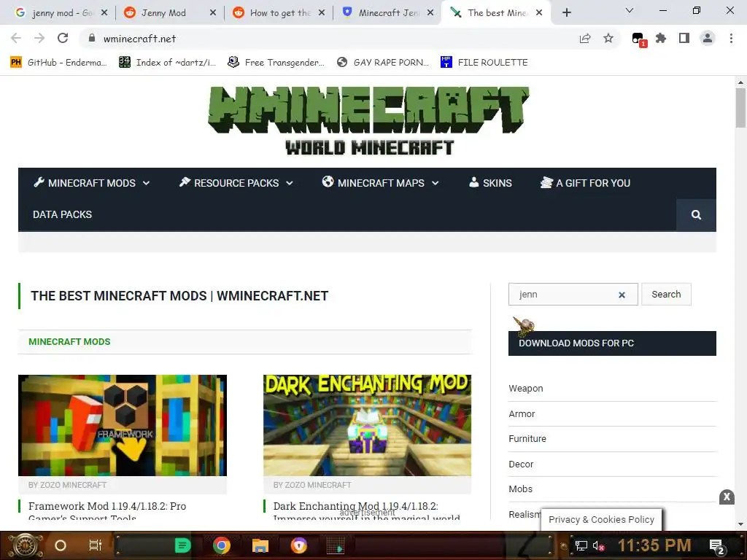
Task: Open the A Gift For You menu item
Action: click(x=585, y=183)
